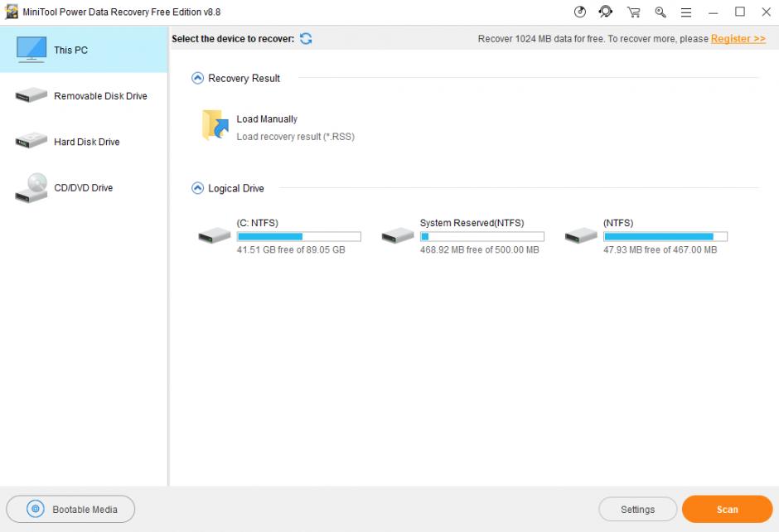Open the hamburger menu icon
The height and width of the screenshot is (532, 779).
(686, 12)
